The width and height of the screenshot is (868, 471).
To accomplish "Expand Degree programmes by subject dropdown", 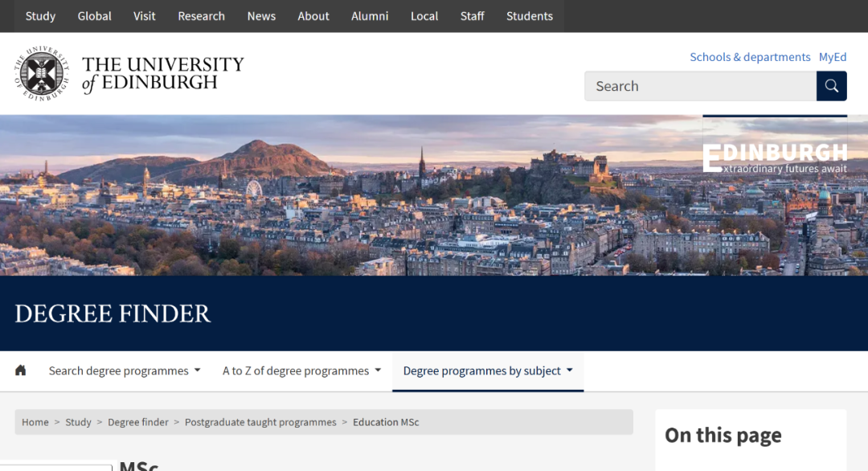I will 488,371.
